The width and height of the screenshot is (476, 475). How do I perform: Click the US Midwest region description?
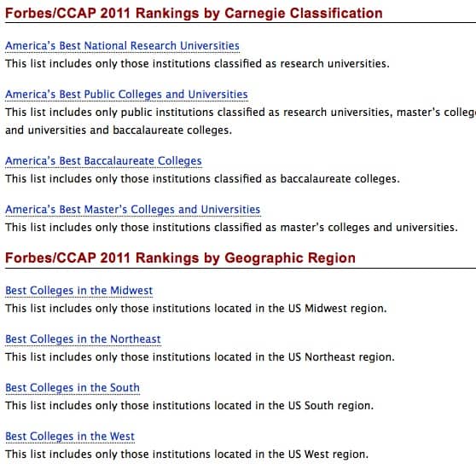pos(196,309)
